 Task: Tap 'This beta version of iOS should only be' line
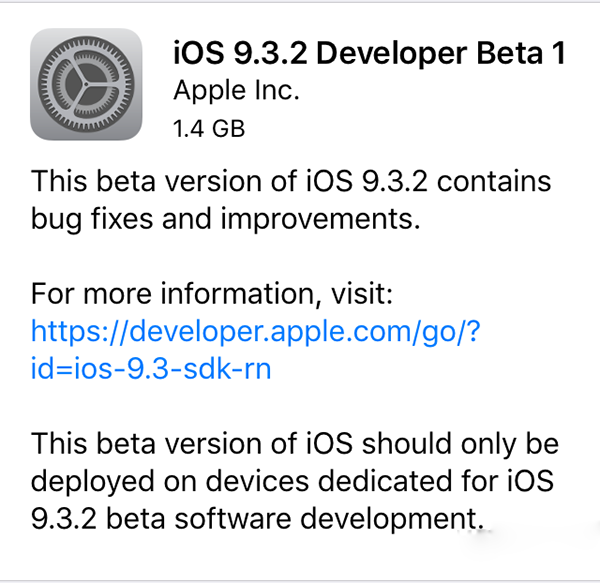(295, 443)
